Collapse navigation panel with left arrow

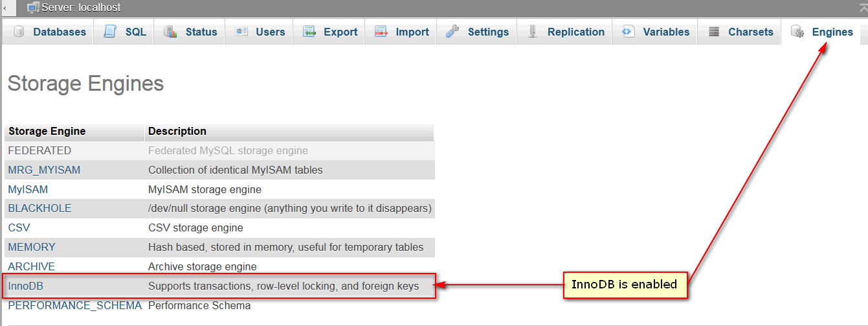[5, 8]
